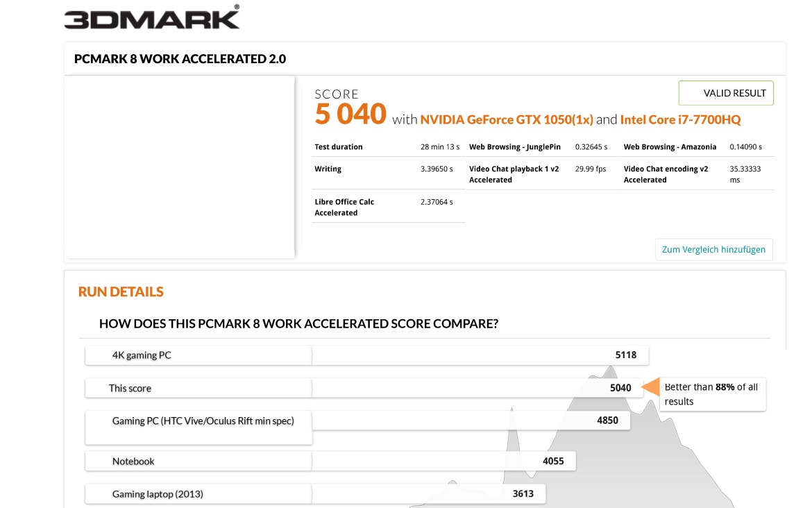Click the 4850 score value
Screen dimensions: 812x508
click(607, 421)
